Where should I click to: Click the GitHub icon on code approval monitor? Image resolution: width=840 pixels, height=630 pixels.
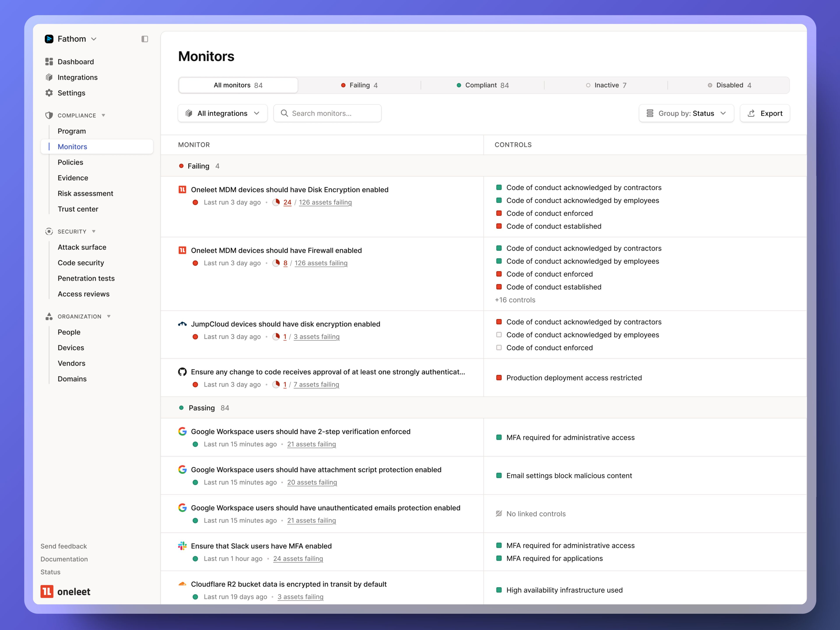pyautogui.click(x=182, y=372)
